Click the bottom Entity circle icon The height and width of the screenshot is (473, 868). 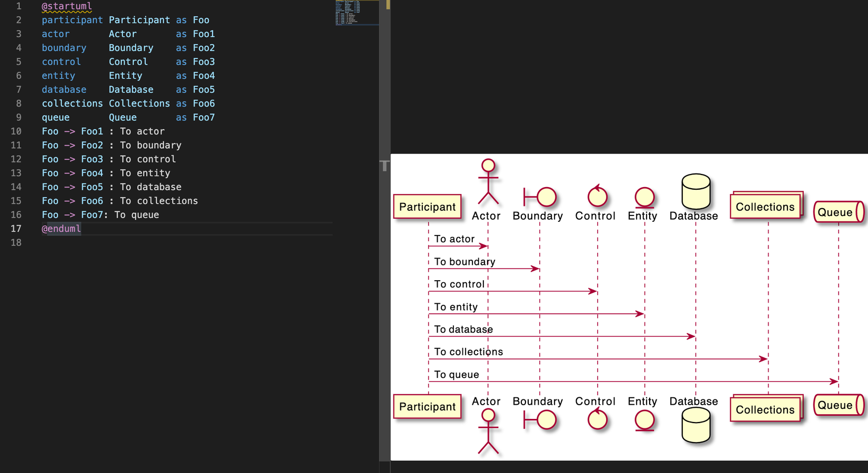point(644,420)
